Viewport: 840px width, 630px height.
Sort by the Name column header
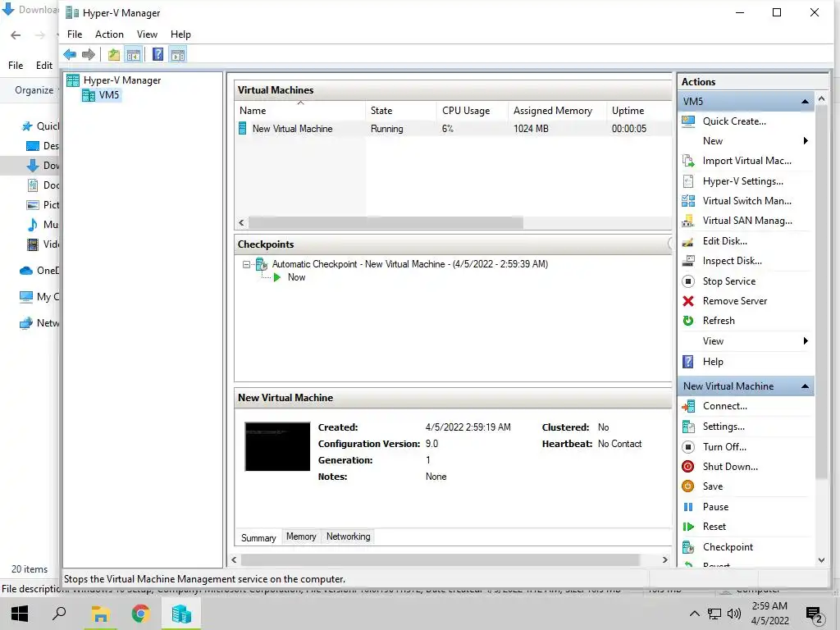coord(300,111)
